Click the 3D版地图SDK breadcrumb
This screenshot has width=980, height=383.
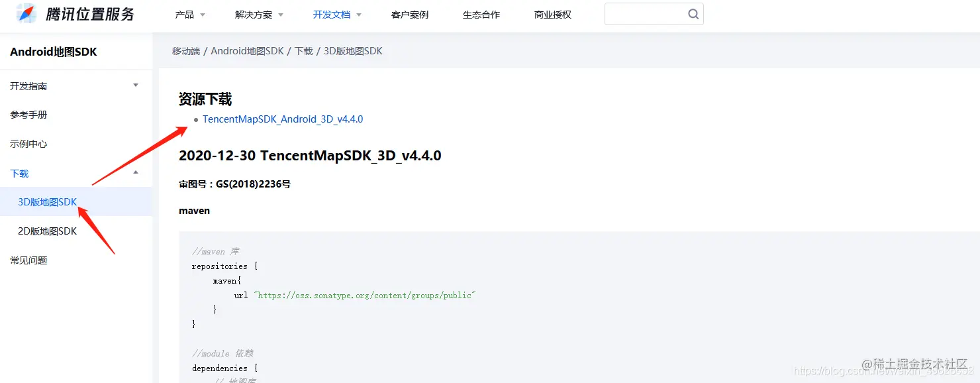(353, 51)
